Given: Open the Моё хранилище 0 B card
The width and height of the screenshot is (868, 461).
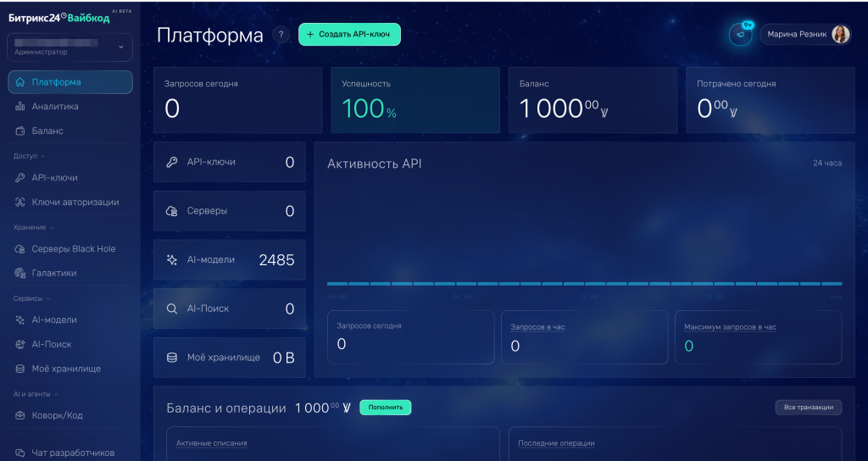Looking at the screenshot, I should tap(229, 358).
